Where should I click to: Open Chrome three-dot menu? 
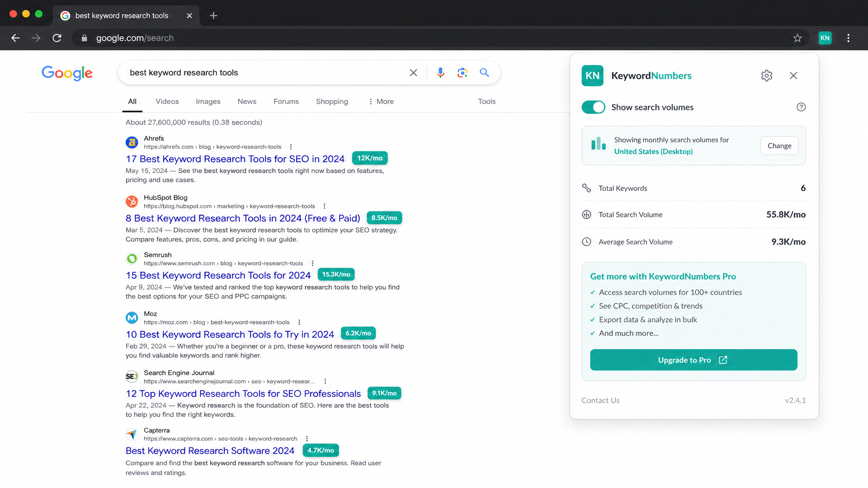848,38
